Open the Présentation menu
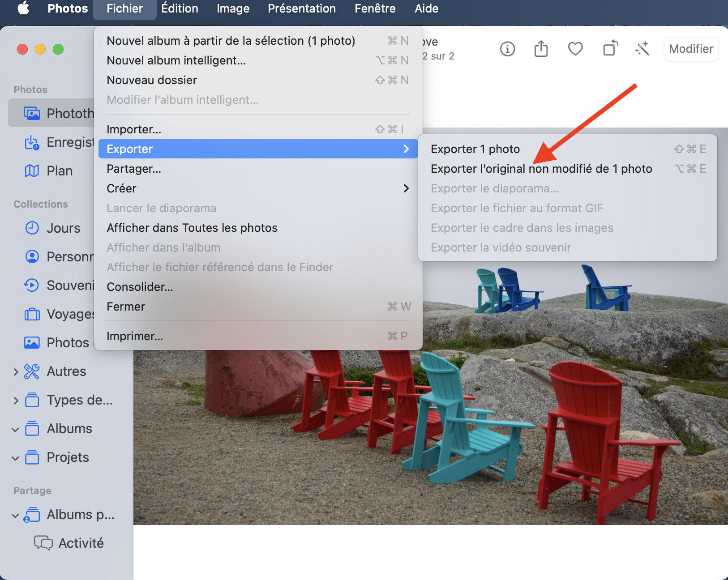Viewport: 728px width, 580px height. [302, 8]
